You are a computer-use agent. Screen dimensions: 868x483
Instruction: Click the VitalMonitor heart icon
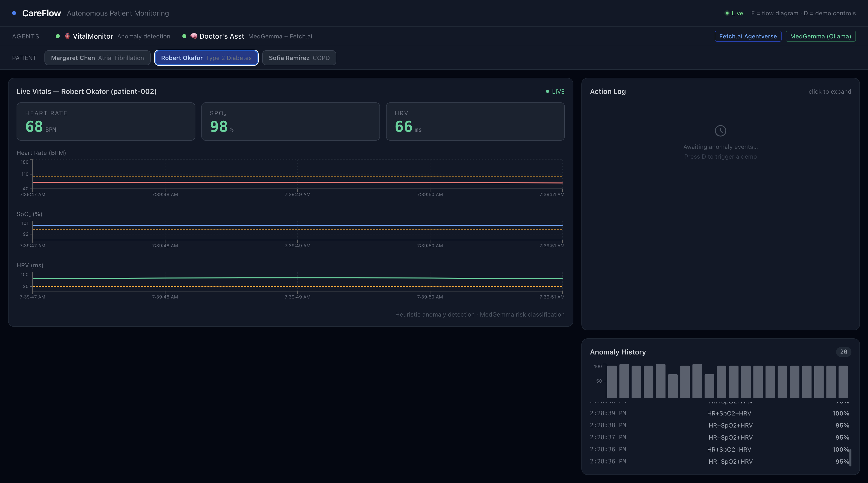(67, 36)
